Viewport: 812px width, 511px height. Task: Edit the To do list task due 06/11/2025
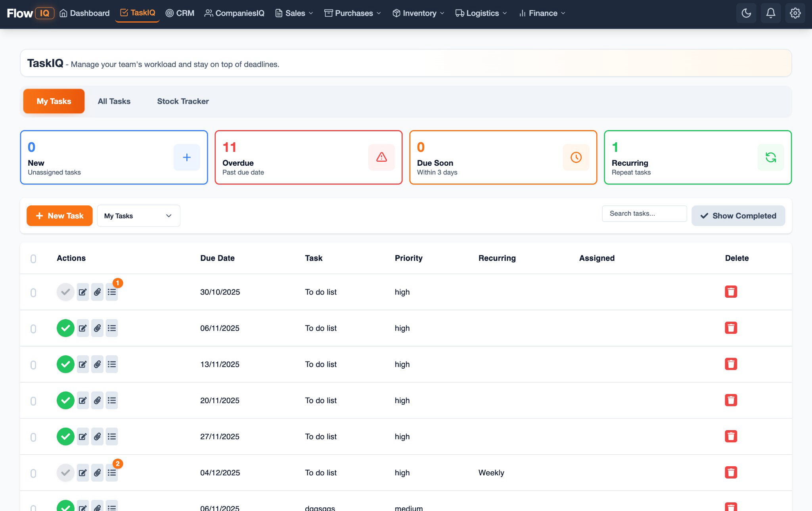(x=83, y=328)
